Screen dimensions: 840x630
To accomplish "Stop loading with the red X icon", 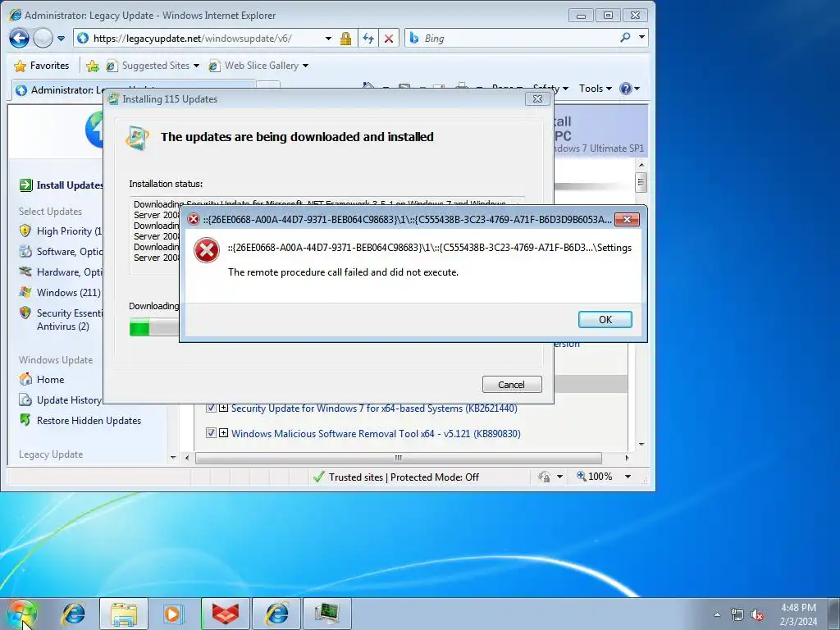I will tap(389, 39).
